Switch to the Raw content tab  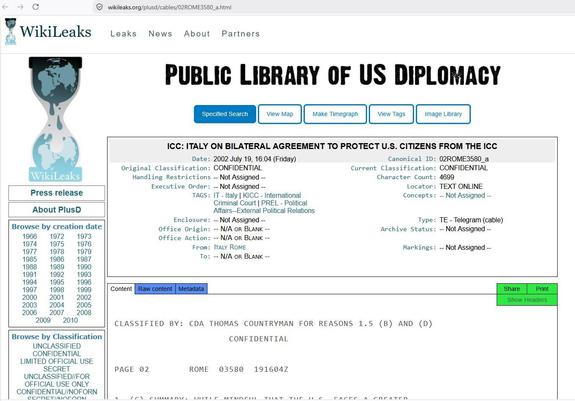click(x=155, y=289)
